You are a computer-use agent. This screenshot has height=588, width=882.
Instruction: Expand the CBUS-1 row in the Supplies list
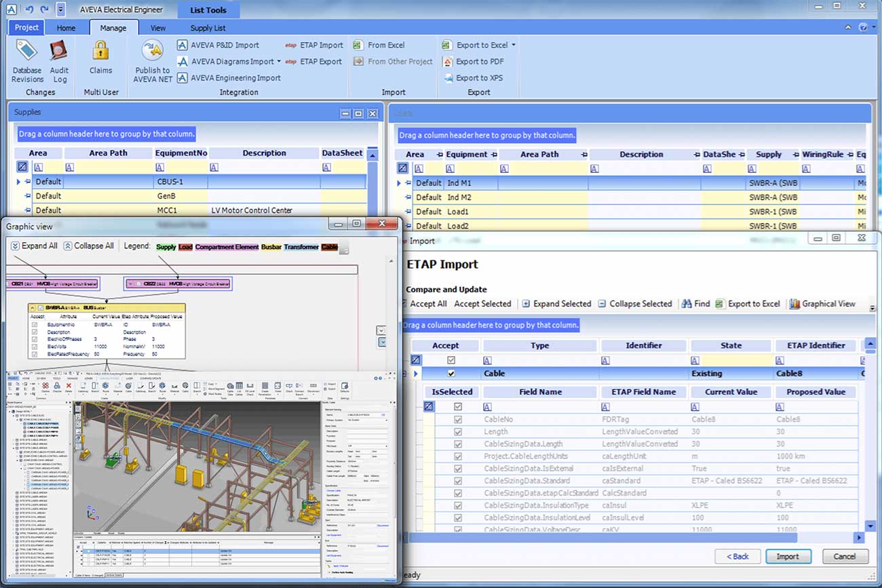(x=19, y=182)
